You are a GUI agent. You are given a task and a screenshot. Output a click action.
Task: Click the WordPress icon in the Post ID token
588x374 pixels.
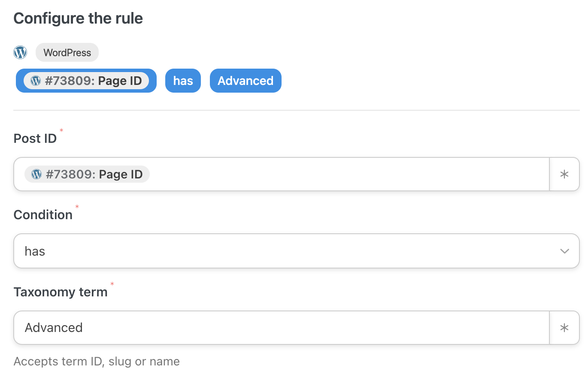point(36,174)
